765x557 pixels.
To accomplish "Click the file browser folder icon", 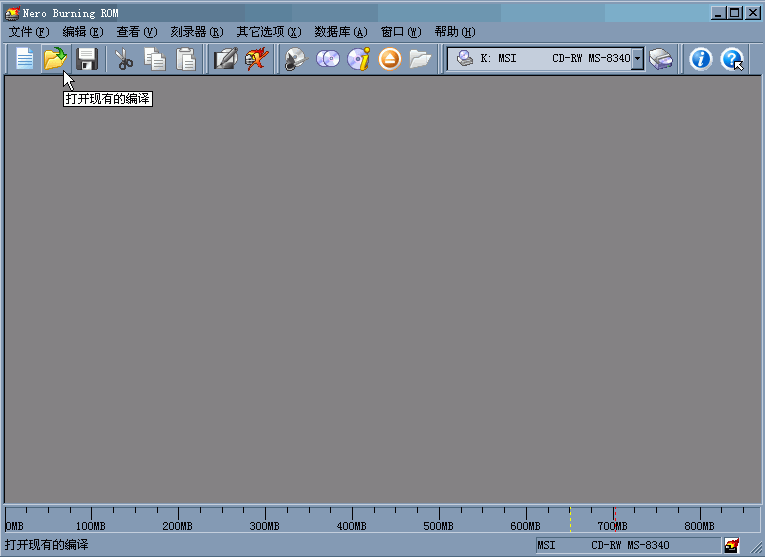I will [x=420, y=59].
